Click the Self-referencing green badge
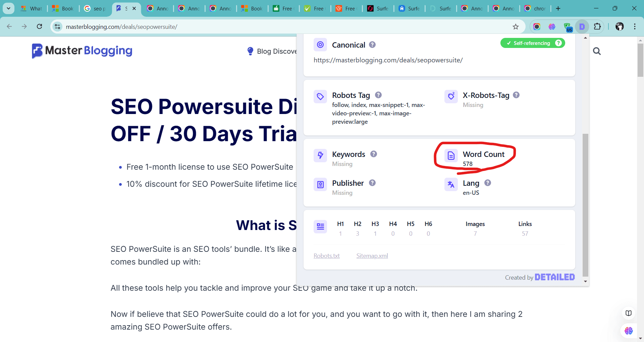Viewport: 644px width, 342px height. point(532,43)
